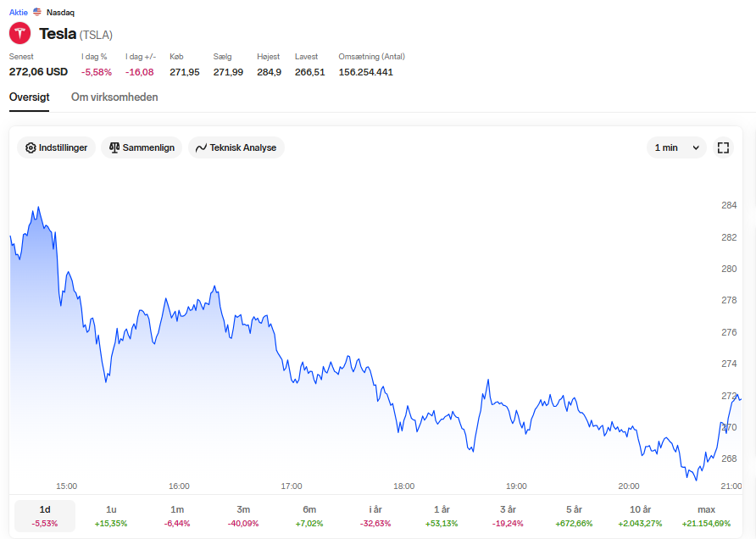Choose the 1 år range option
This screenshot has width=756, height=539.
pos(442,516)
